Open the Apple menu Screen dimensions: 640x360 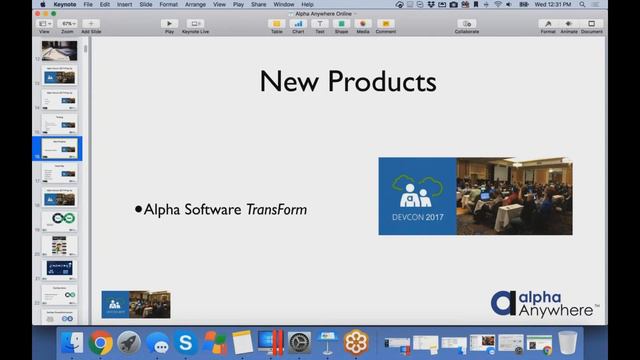click(x=42, y=4)
